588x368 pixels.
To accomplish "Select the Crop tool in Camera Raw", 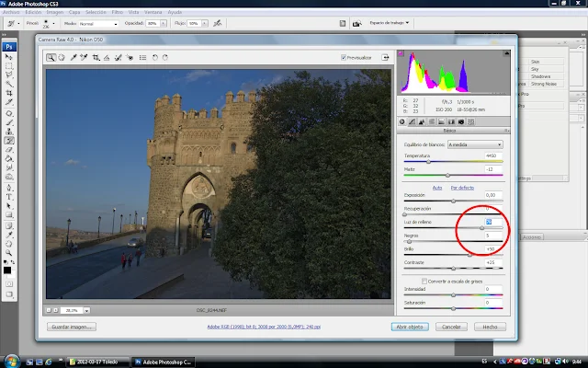I will [96, 57].
